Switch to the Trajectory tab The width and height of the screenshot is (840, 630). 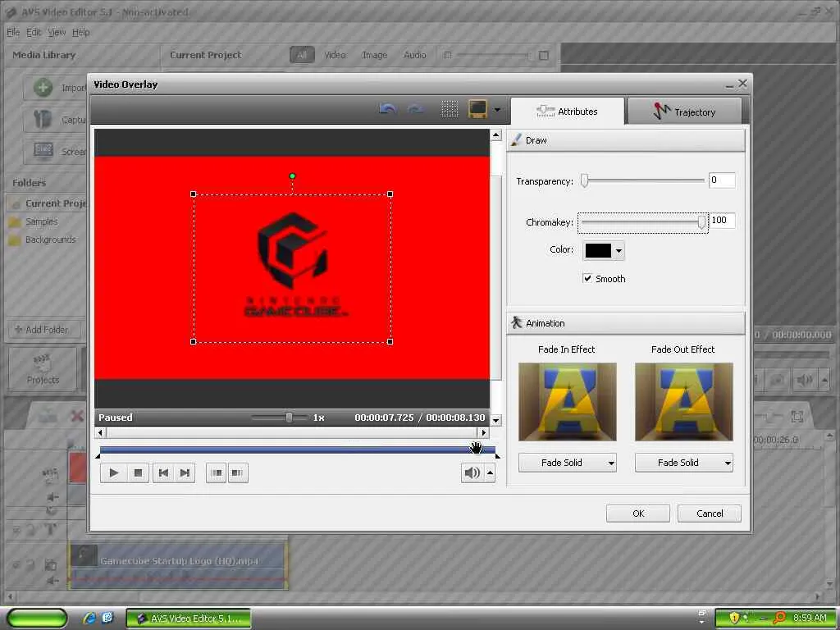coord(685,112)
